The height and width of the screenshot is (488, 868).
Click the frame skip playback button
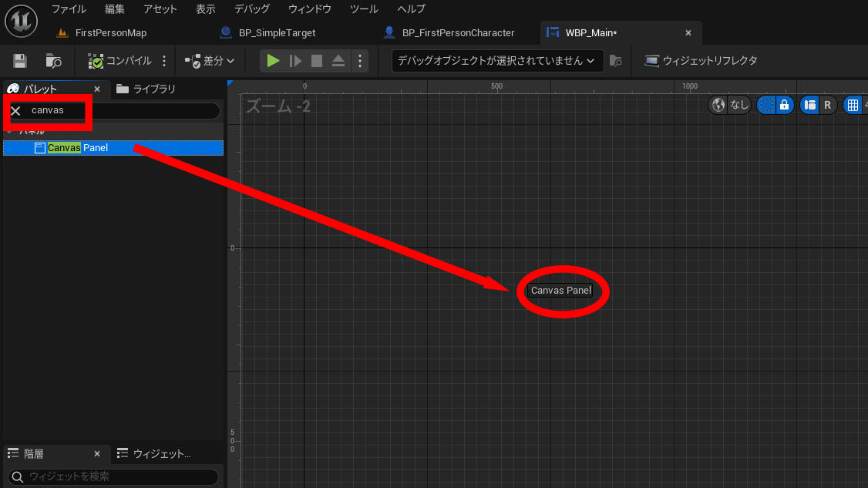(x=295, y=61)
